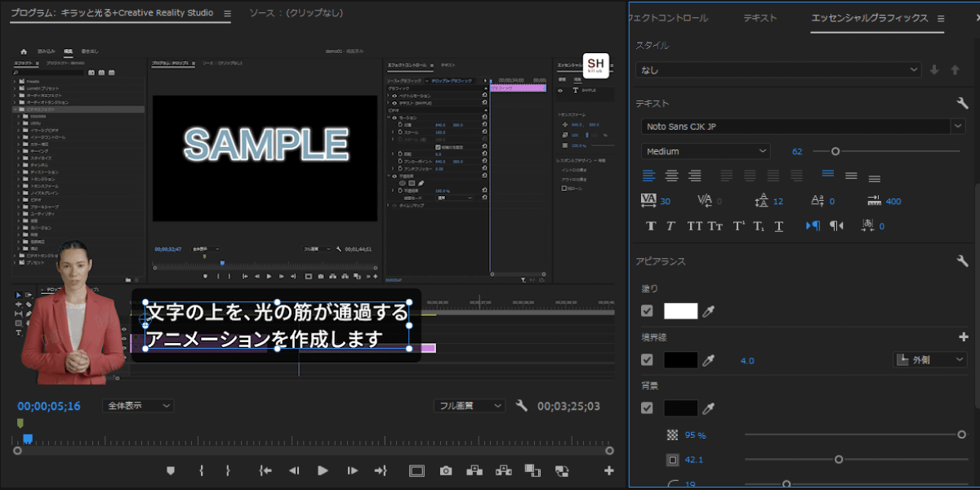Align text to vertical center
980x490 pixels.
851,176
